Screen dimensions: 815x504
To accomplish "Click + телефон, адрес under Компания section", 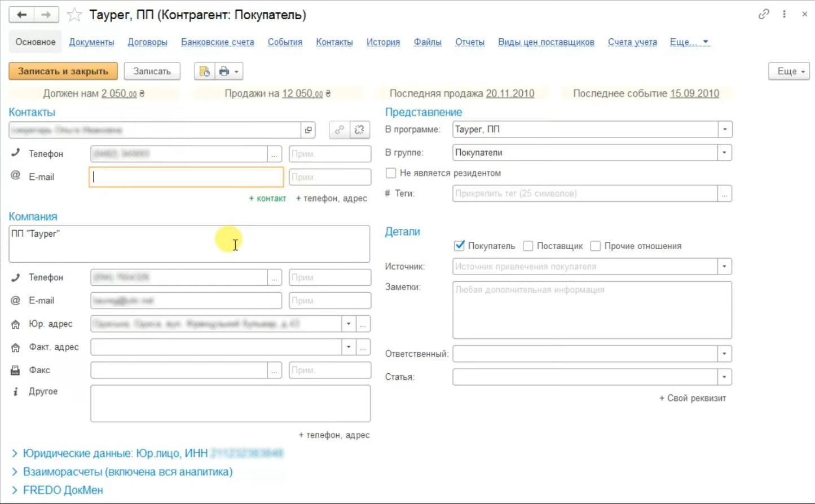I will tap(334, 435).
